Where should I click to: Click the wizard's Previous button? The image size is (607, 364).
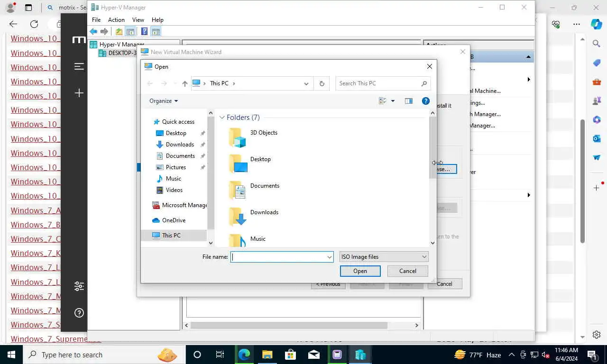tap(328, 284)
